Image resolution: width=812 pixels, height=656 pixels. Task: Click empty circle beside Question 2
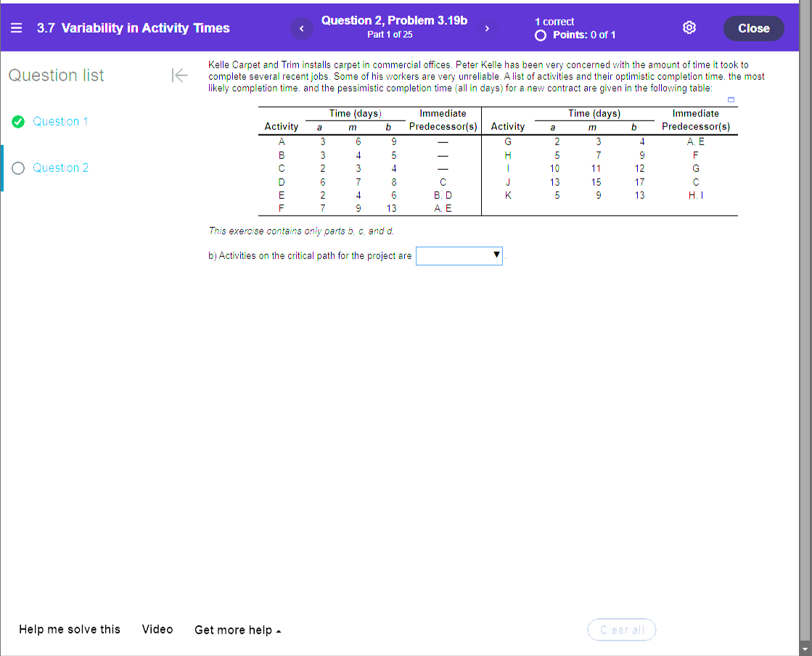(18, 168)
